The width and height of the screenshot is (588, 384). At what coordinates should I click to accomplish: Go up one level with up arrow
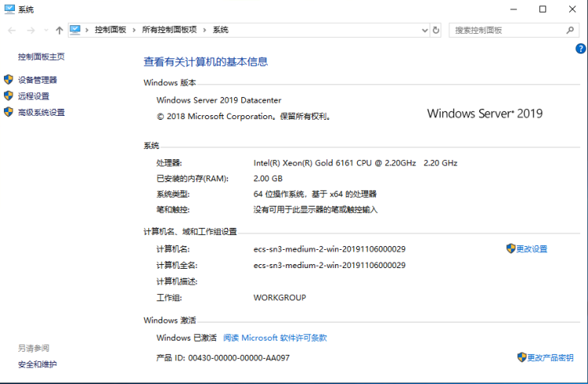tap(59, 31)
